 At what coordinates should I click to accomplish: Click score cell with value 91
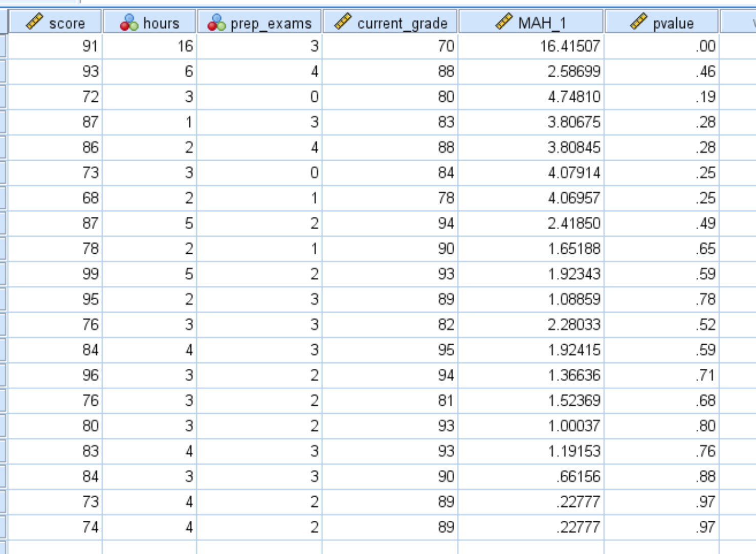[x=55, y=46]
